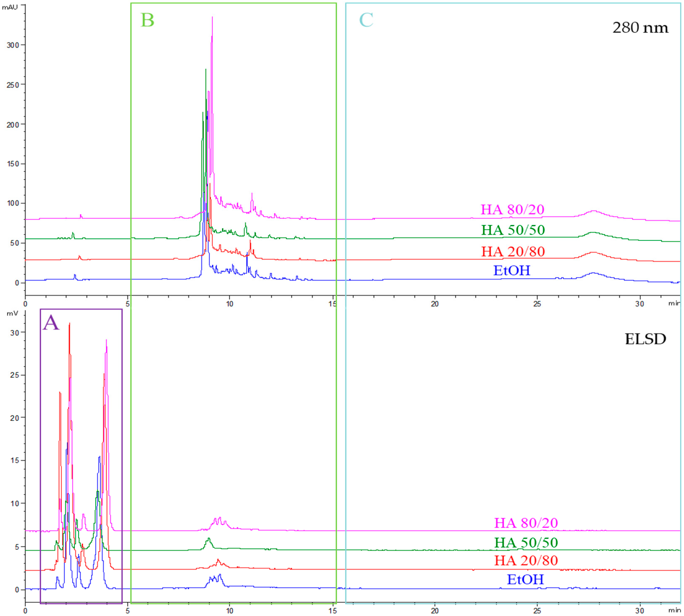Click the cyan letter C region label
Image resolution: width=684 pixels, height=616 pixels.
366,20
